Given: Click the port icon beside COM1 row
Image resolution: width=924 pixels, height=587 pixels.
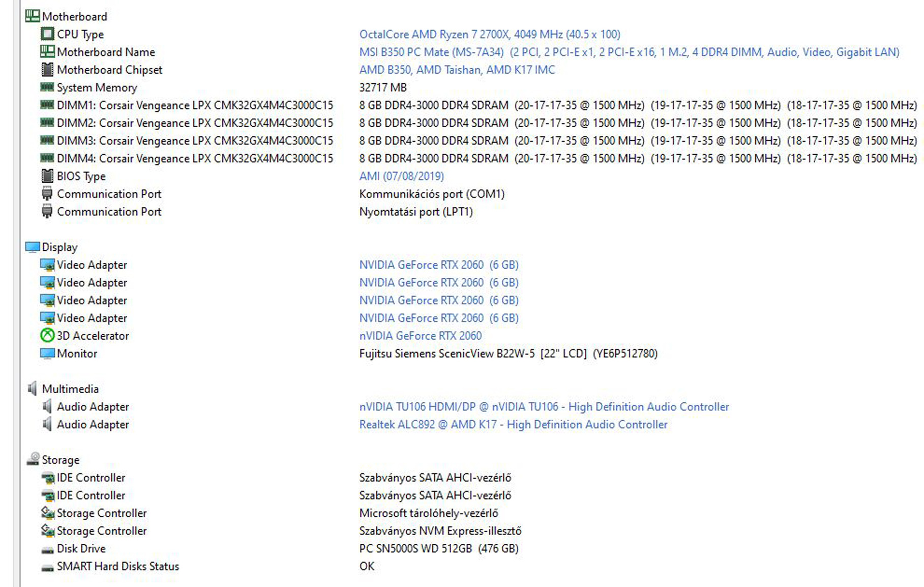Looking at the screenshot, I should point(47,194).
